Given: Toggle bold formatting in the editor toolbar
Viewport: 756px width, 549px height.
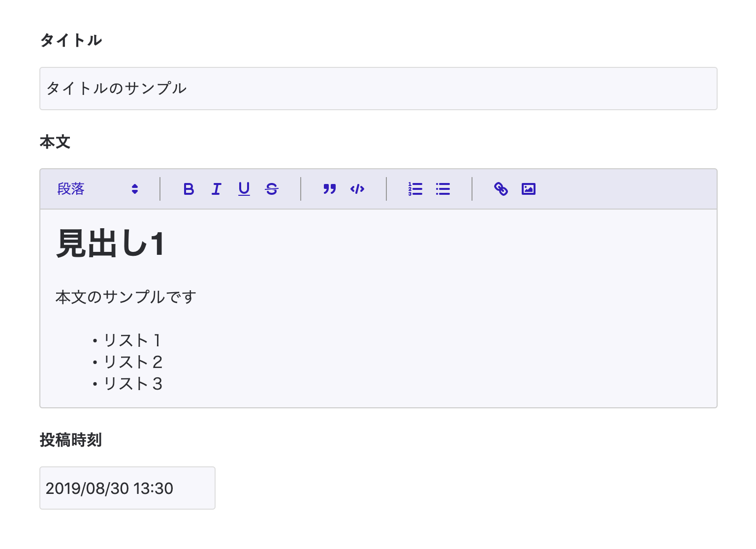Looking at the screenshot, I should pos(189,189).
